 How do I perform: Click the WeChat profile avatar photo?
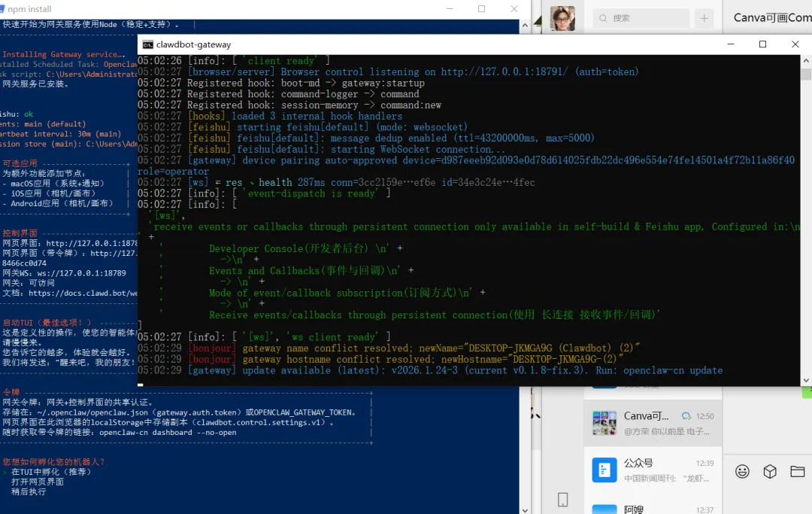pos(562,19)
